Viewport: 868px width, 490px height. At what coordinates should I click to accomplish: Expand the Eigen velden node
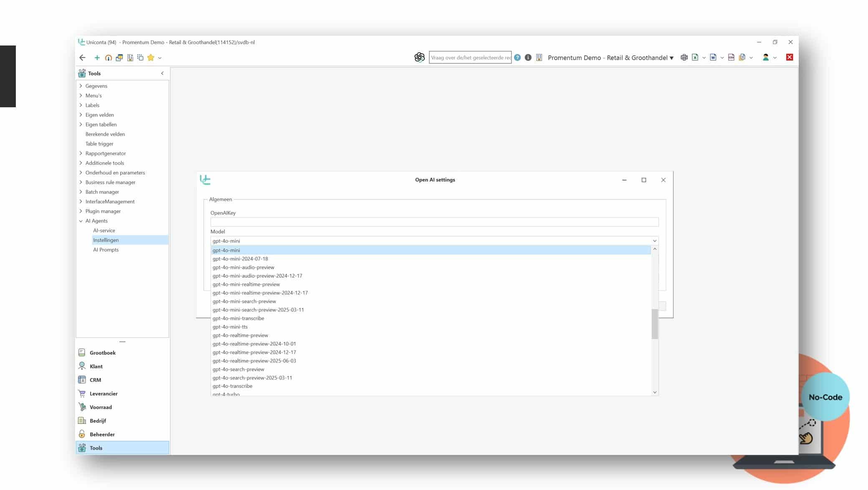click(x=81, y=115)
